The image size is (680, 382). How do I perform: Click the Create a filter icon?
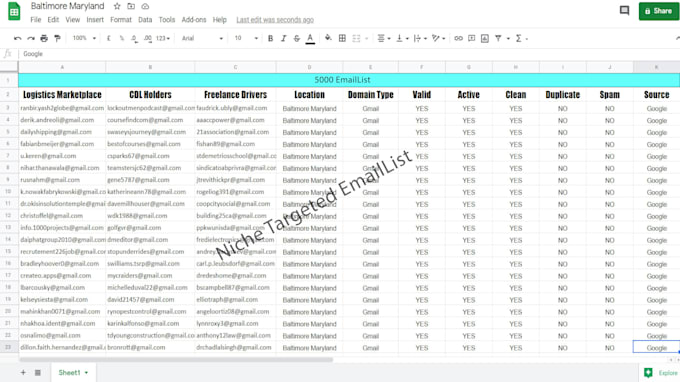click(x=498, y=38)
